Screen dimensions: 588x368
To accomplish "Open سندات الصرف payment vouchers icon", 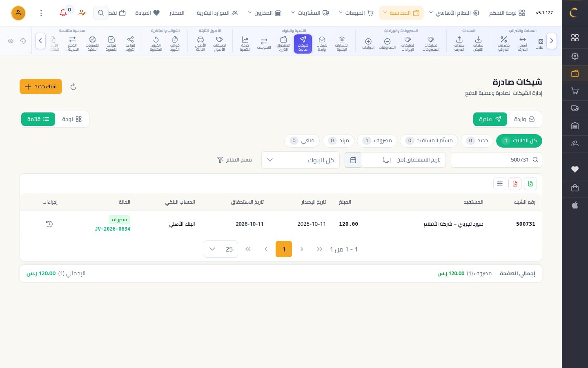I will pyautogui.click(x=459, y=44).
